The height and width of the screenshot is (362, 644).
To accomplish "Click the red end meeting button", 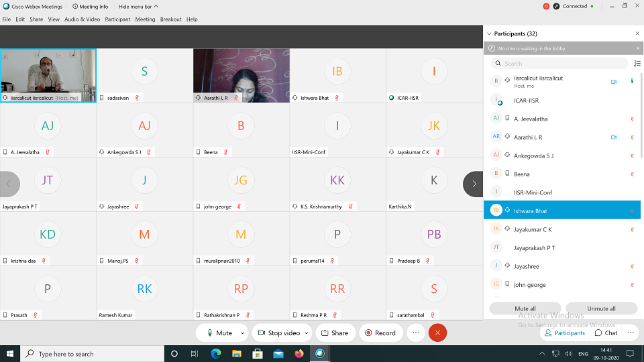I will click(x=437, y=333).
